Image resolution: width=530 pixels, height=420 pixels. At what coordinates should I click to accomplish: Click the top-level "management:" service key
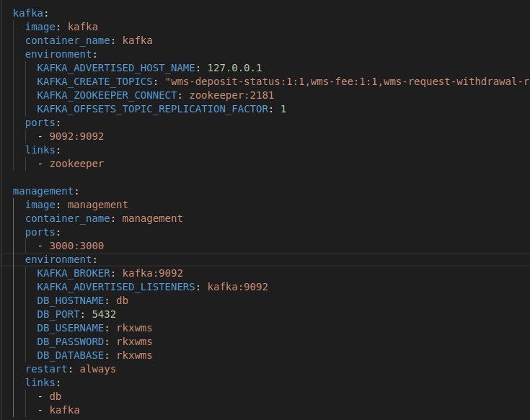(45, 191)
